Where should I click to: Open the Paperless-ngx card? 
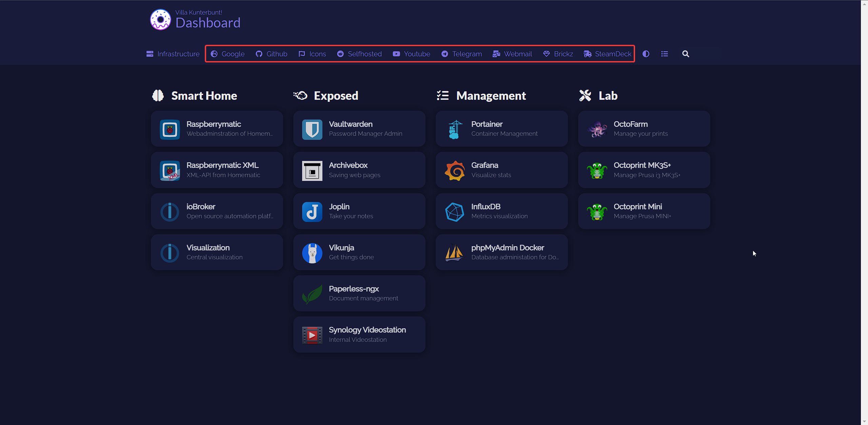tap(359, 294)
